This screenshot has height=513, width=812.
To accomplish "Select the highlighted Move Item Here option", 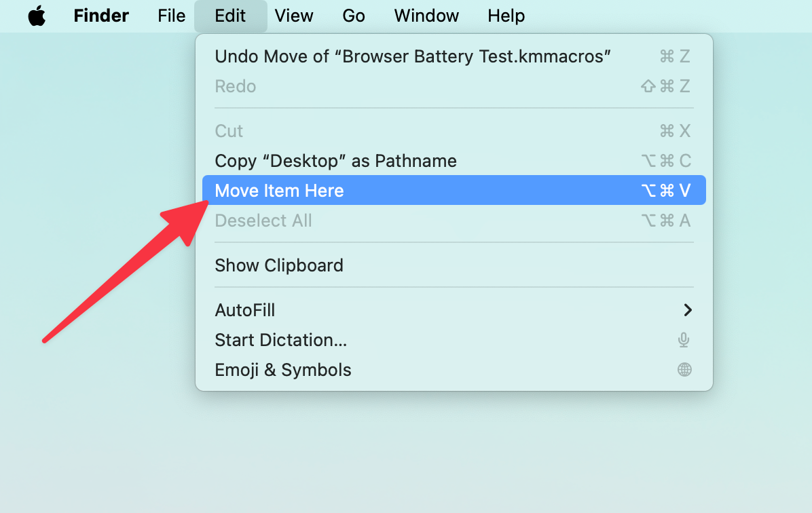I will tap(279, 191).
